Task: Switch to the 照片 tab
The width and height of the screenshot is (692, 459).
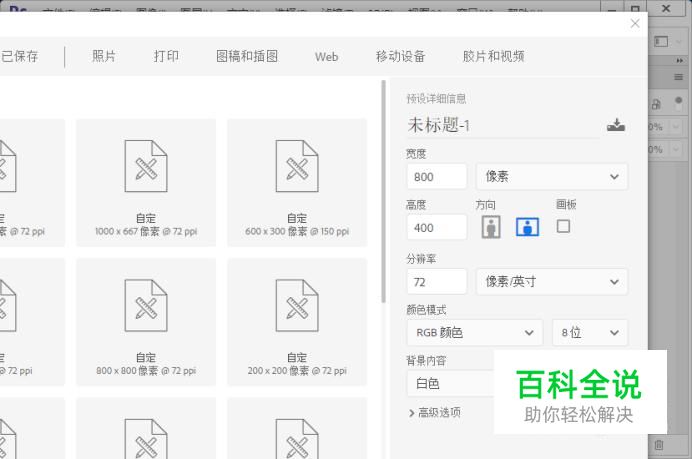Action: pyautogui.click(x=104, y=56)
